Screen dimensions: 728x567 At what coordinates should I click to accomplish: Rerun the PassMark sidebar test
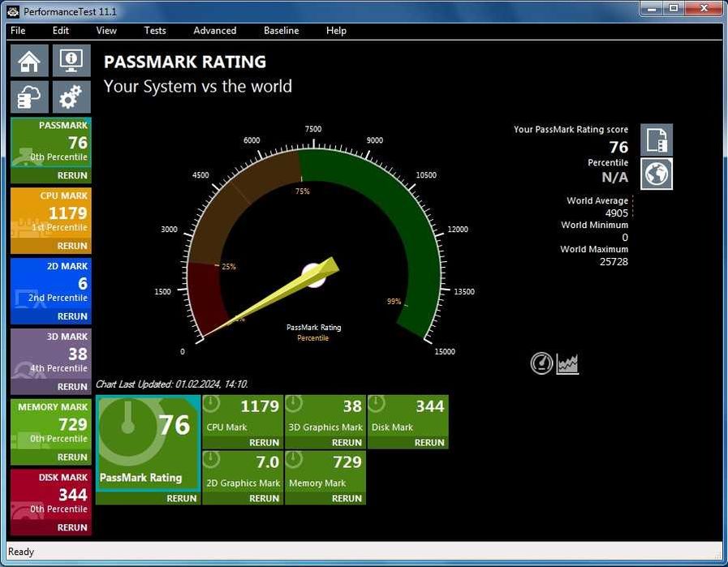(x=72, y=175)
